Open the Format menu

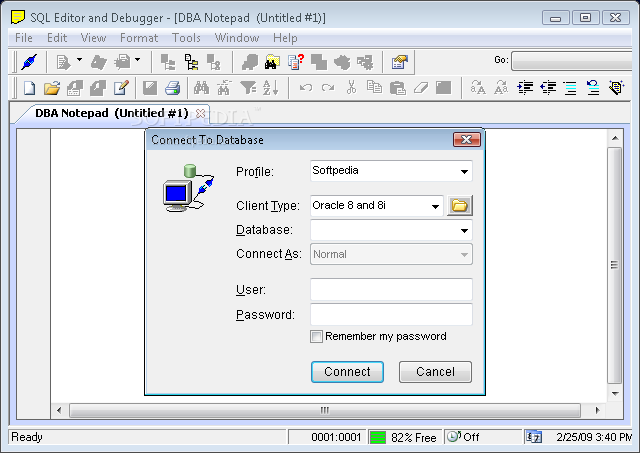pos(139,38)
